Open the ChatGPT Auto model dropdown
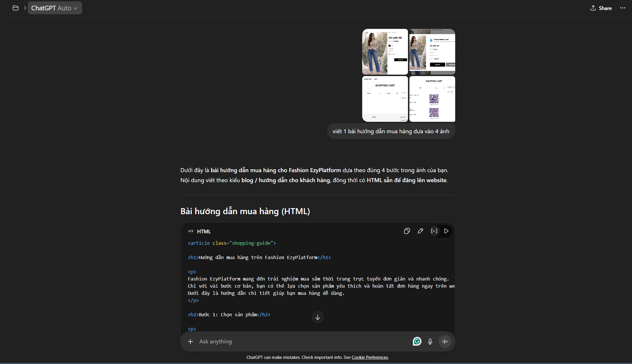632x364 pixels. tap(55, 8)
